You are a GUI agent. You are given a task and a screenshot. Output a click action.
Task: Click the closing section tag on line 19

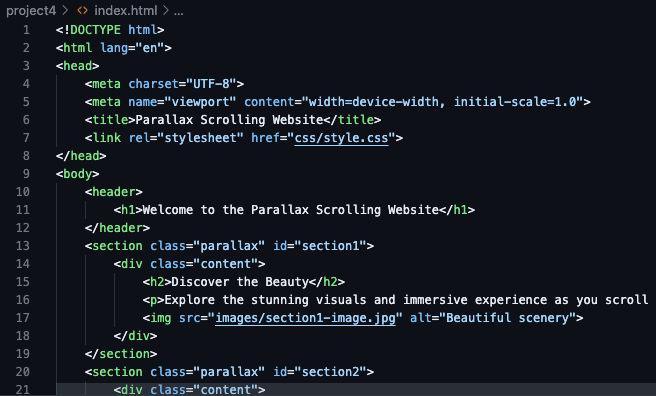pos(121,354)
